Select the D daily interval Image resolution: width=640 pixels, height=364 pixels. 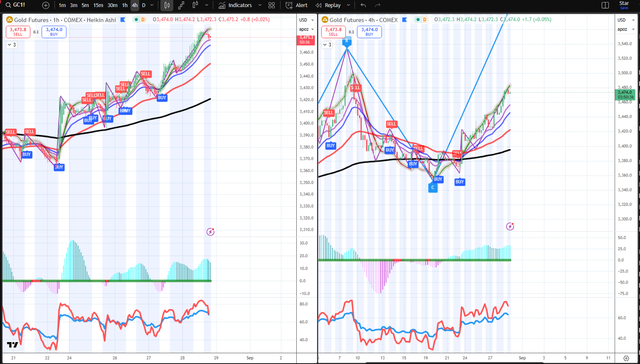144,5
